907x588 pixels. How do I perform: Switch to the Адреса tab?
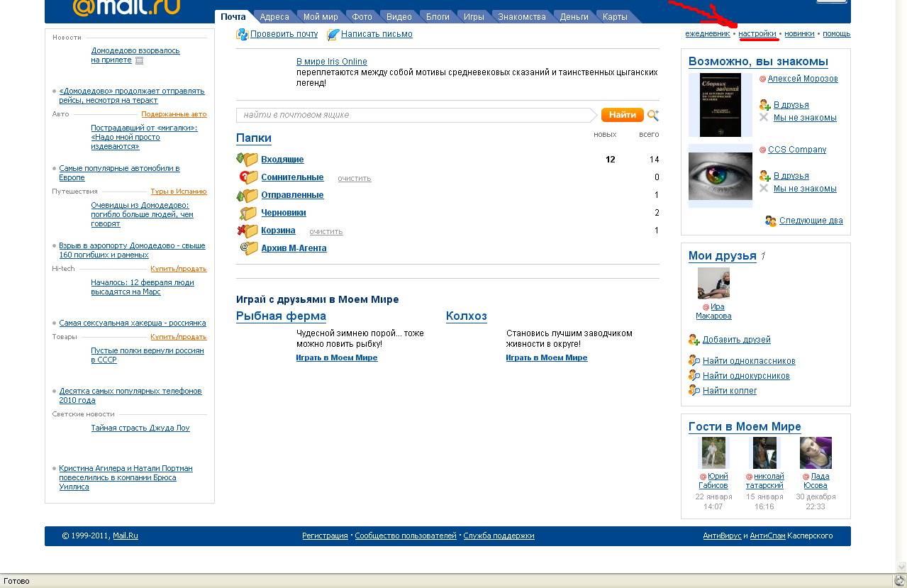click(x=274, y=17)
